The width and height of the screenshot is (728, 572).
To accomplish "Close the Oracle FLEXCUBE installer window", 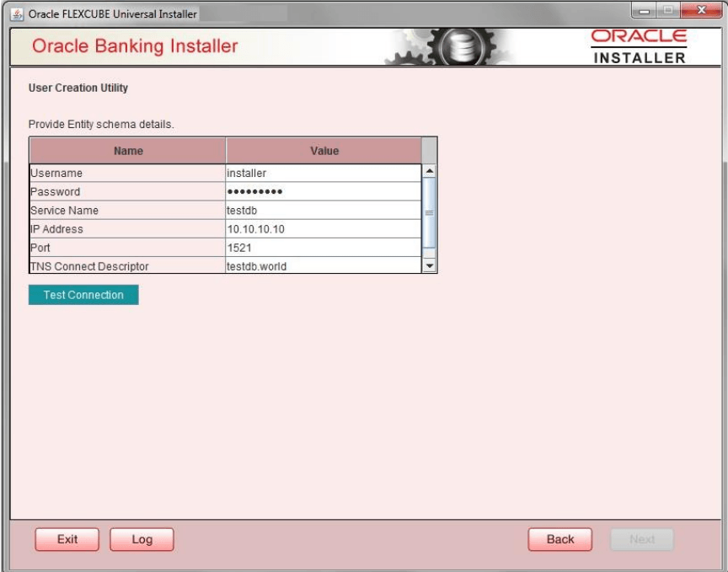I will (x=701, y=10).
